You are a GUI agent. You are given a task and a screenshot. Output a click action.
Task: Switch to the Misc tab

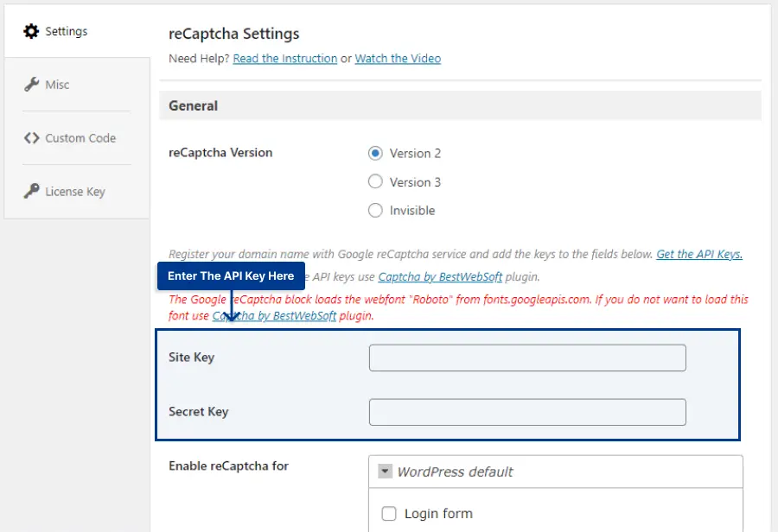[77, 85]
